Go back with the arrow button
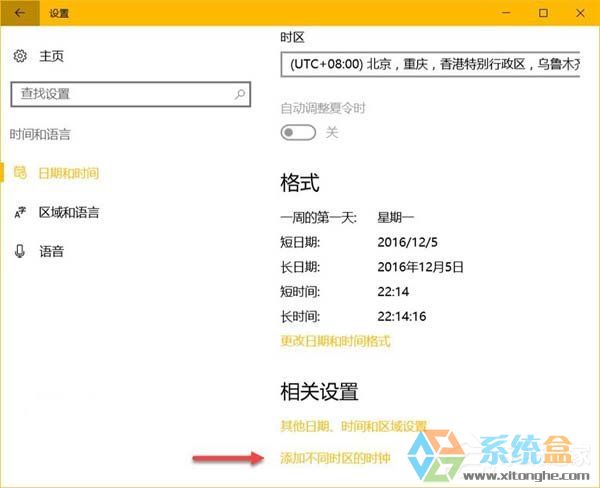 click(20, 13)
